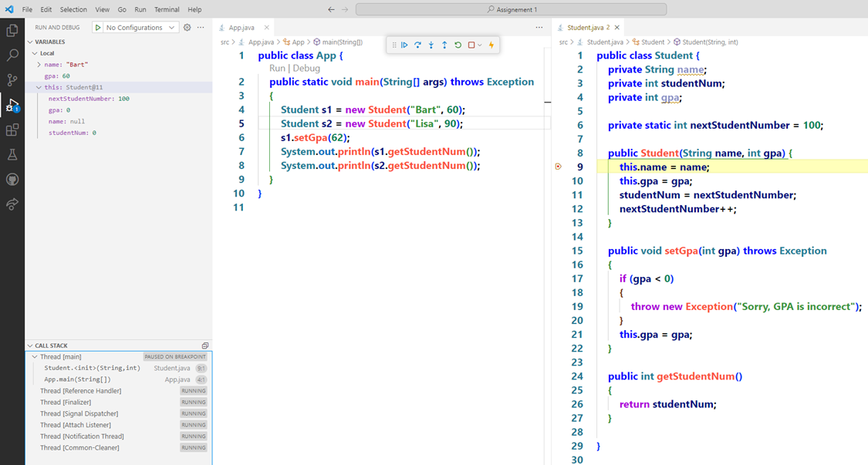Open Source Control from the activity bar
The image size is (868, 465).
pyautogui.click(x=11, y=79)
